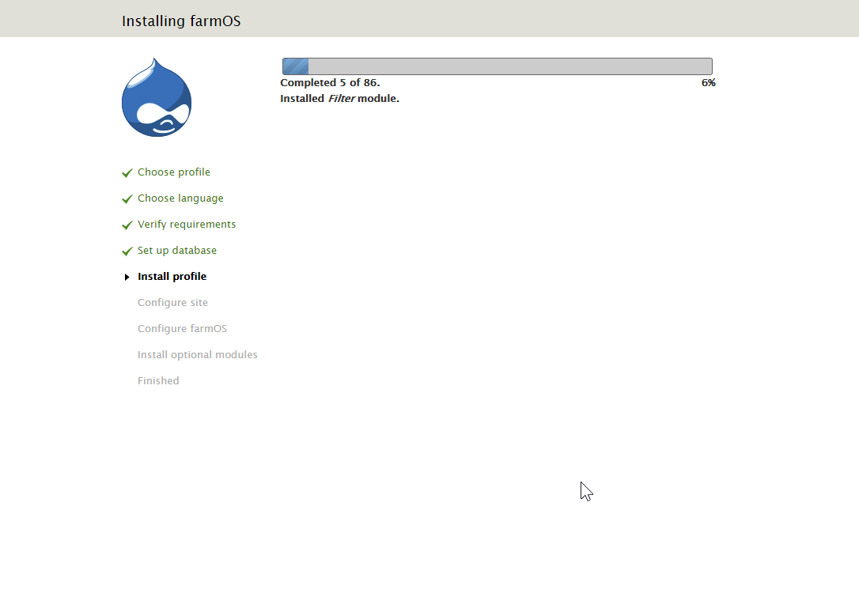Click the arrow marker beside Install profile
Viewport: 859px width, 616px height.
click(127, 277)
